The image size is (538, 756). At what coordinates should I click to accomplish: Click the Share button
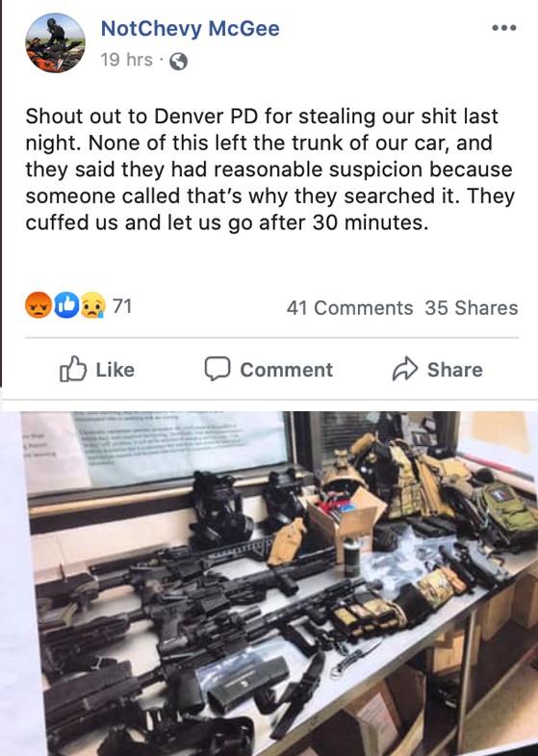(437, 369)
